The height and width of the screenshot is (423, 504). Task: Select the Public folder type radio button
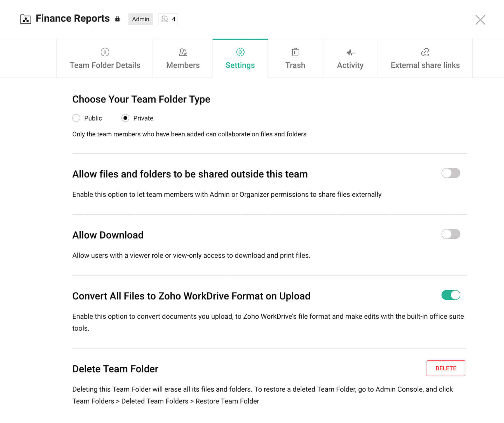pyautogui.click(x=76, y=118)
